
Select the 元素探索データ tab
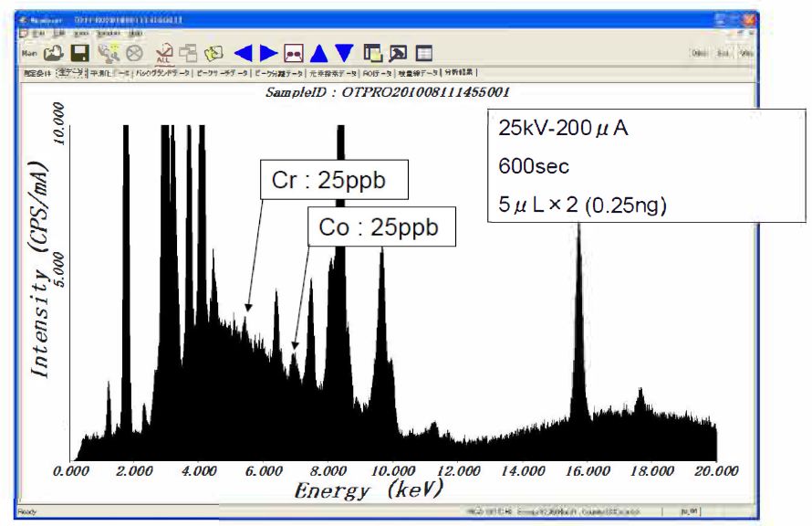[x=333, y=74]
